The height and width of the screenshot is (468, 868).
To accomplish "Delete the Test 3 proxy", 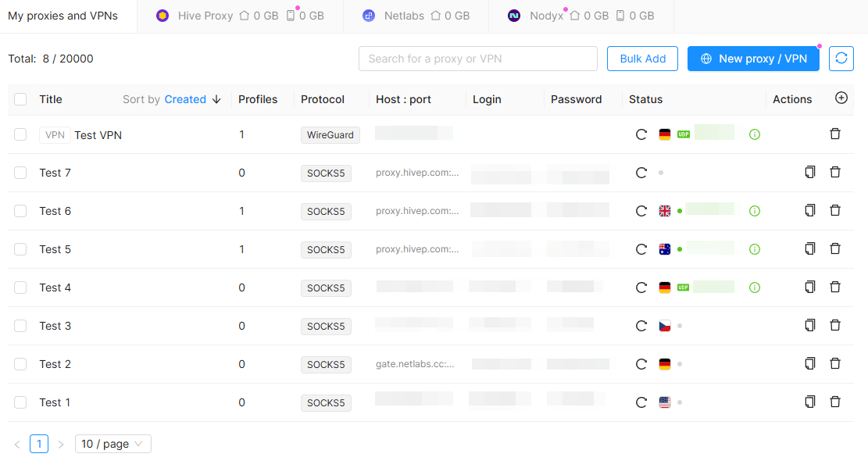I will pos(834,324).
